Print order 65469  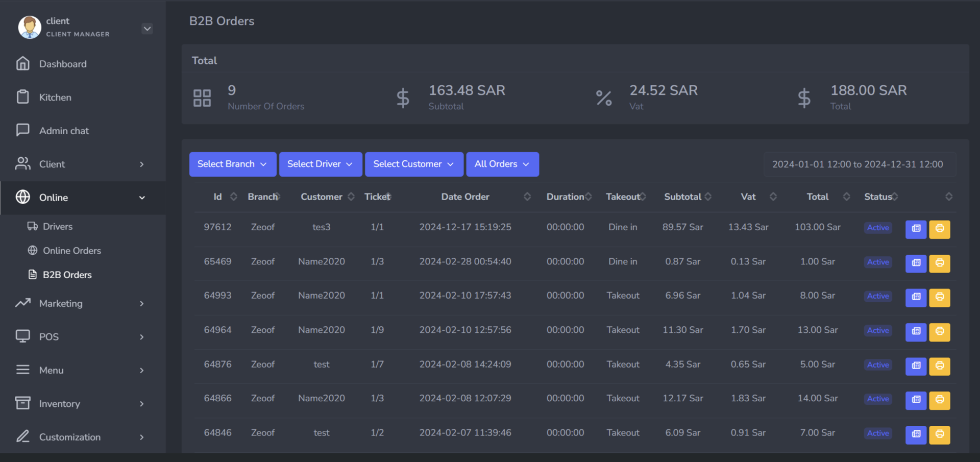coord(940,263)
